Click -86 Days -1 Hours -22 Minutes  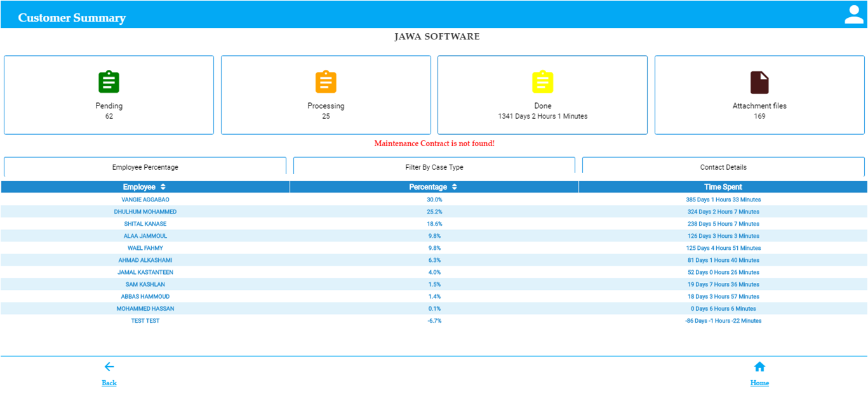pyautogui.click(x=723, y=320)
